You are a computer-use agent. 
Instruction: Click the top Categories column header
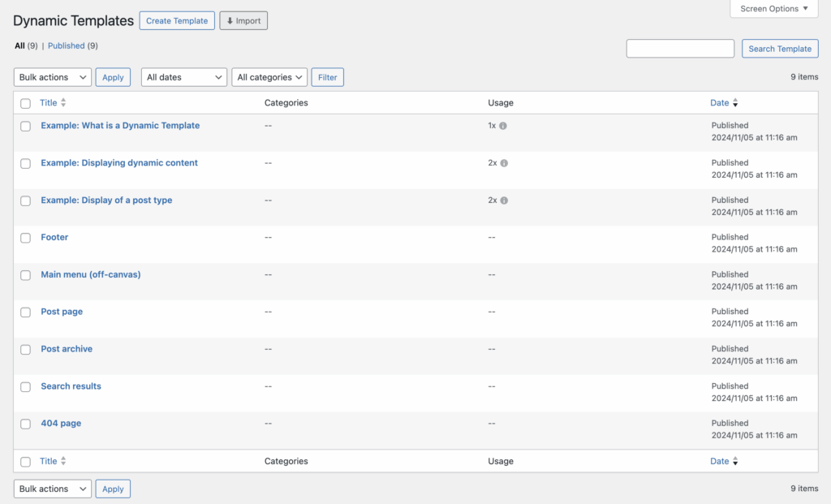point(286,103)
